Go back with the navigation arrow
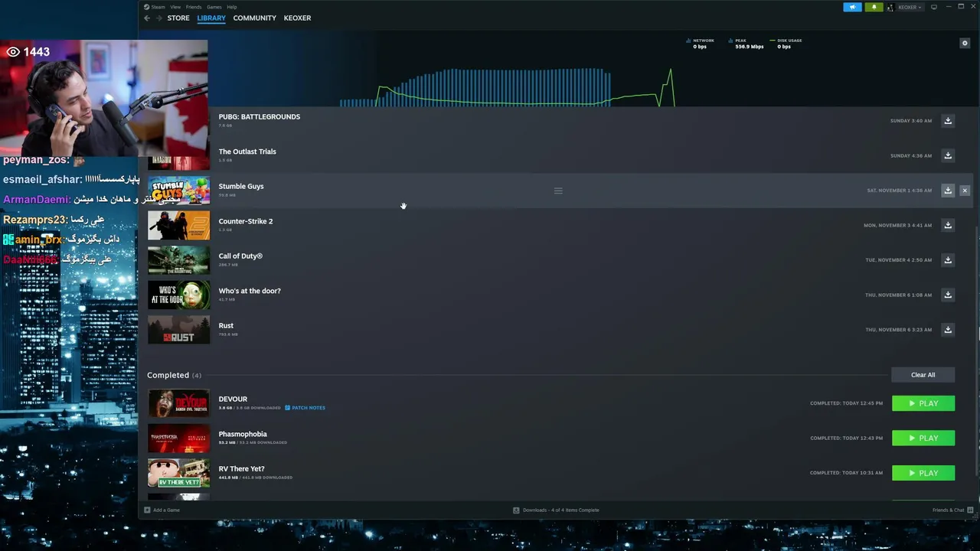This screenshot has height=551, width=980. coord(147,18)
